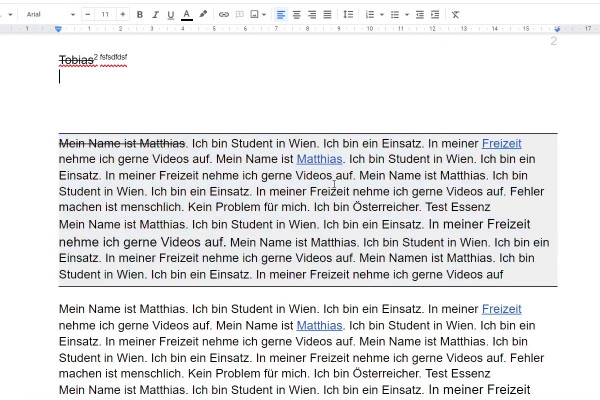Image resolution: width=600 pixels, height=400 pixels.
Task: Increase font size with plus button
Action: tap(122, 15)
